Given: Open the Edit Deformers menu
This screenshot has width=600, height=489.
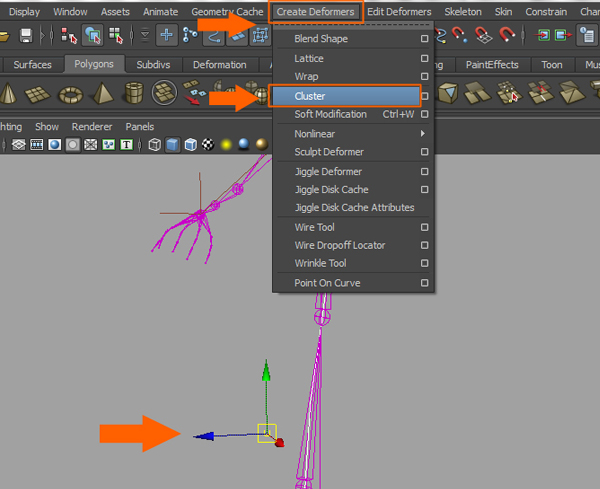Looking at the screenshot, I should [x=399, y=12].
